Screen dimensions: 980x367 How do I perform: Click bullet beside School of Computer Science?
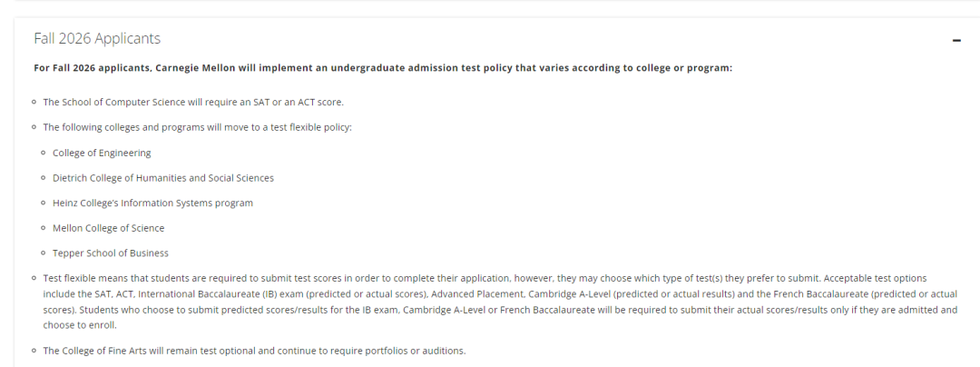click(34, 102)
